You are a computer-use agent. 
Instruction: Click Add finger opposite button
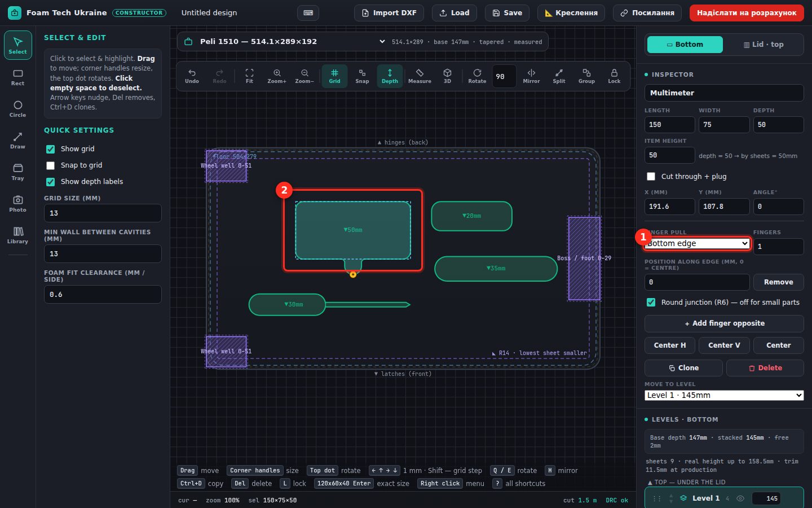[x=724, y=323]
